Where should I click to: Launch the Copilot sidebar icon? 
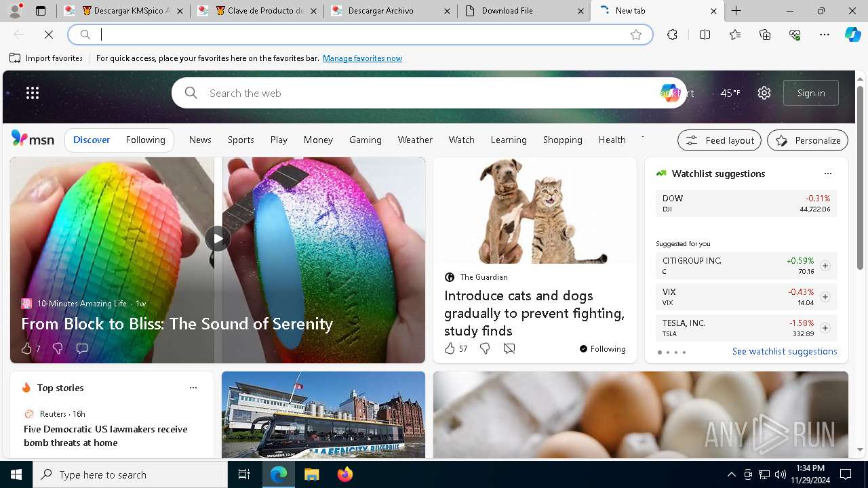pyautogui.click(x=852, y=35)
